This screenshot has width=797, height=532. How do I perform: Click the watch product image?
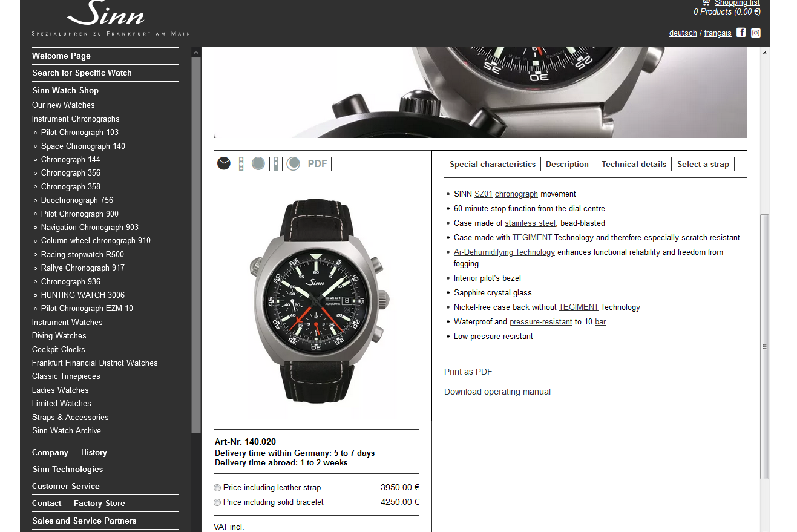[x=317, y=303]
